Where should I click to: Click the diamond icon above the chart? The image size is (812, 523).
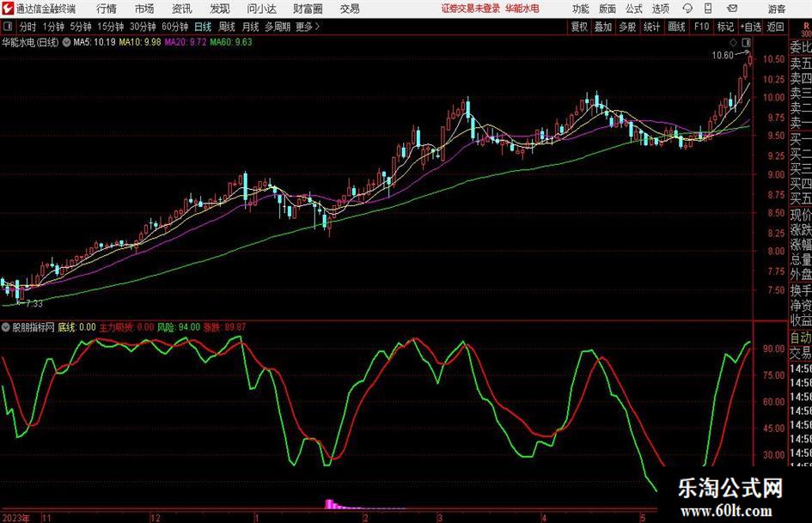pos(733,42)
